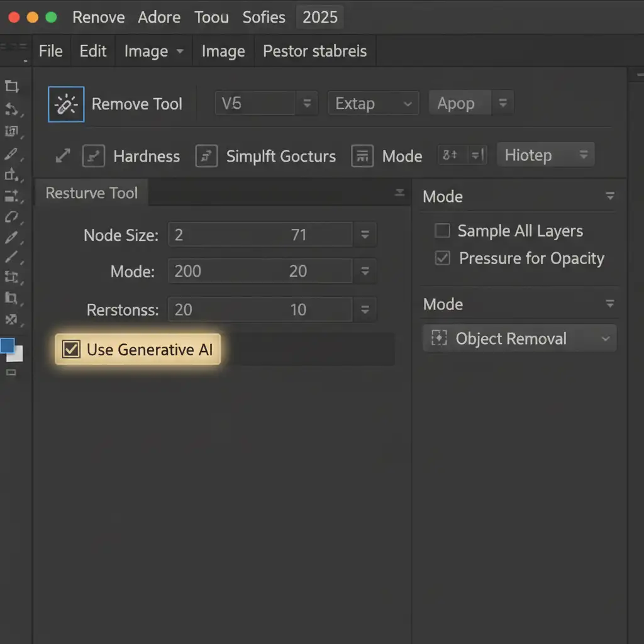Viewport: 644px width, 644px height.
Task: Click the Pestor stabreis menu item
Action: click(x=314, y=52)
